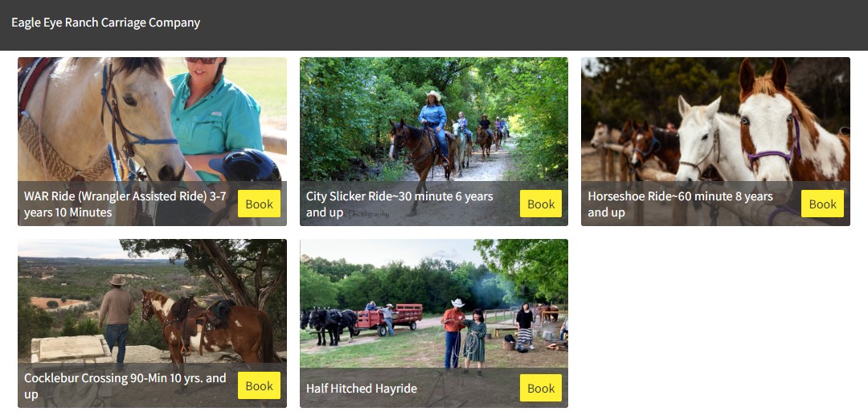This screenshot has width=868, height=420.
Task: Book the City Slicker 30 minute ride
Action: (x=541, y=204)
